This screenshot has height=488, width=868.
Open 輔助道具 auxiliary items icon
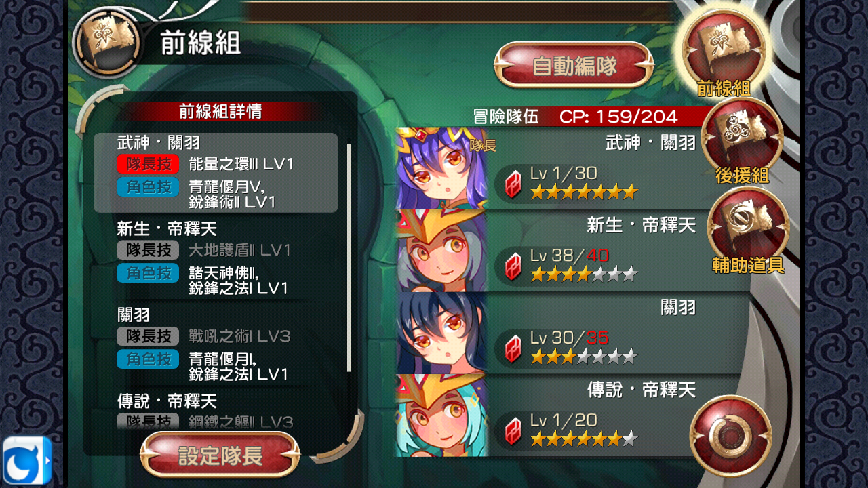[x=748, y=224]
